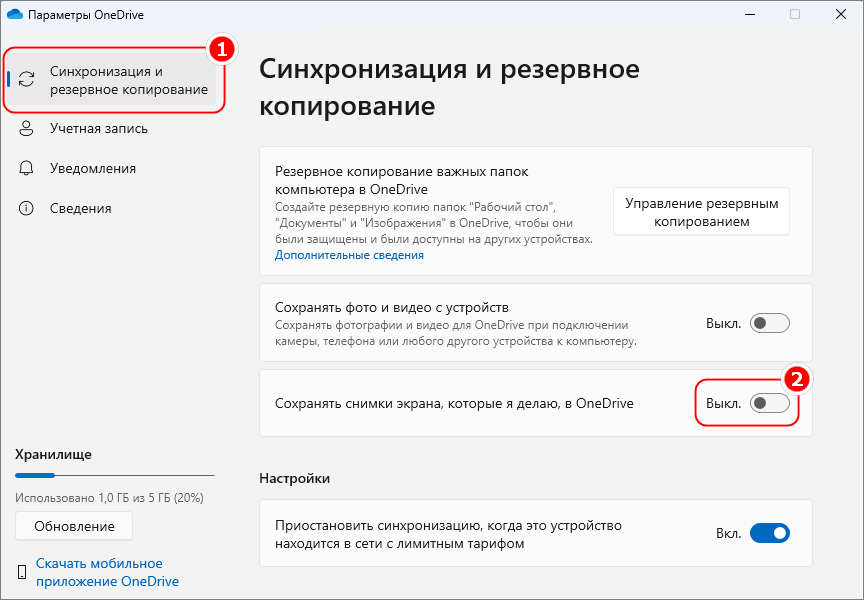864x600 pixels.
Task: Open Скачать мобильное приложение OneDrive link
Action: tap(107, 572)
